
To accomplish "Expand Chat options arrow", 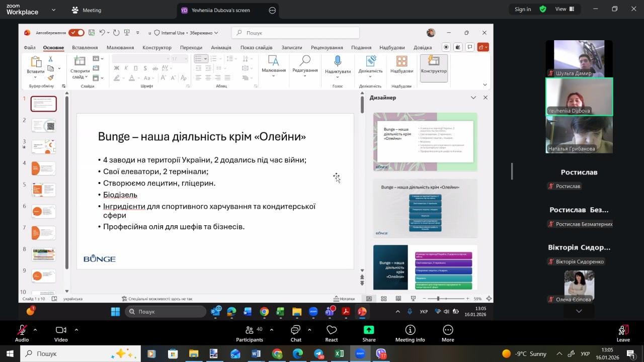I will coord(309,330).
